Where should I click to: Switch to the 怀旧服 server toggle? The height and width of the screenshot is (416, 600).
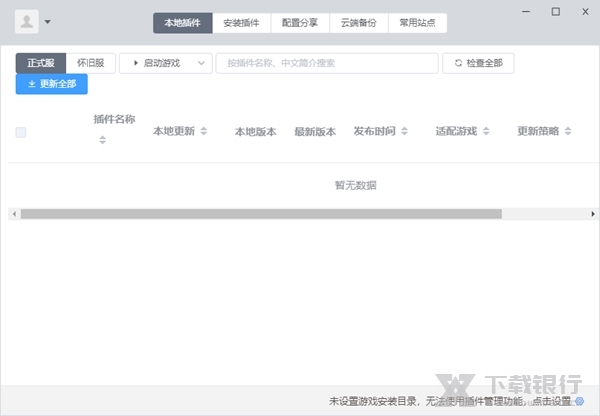tap(91, 63)
